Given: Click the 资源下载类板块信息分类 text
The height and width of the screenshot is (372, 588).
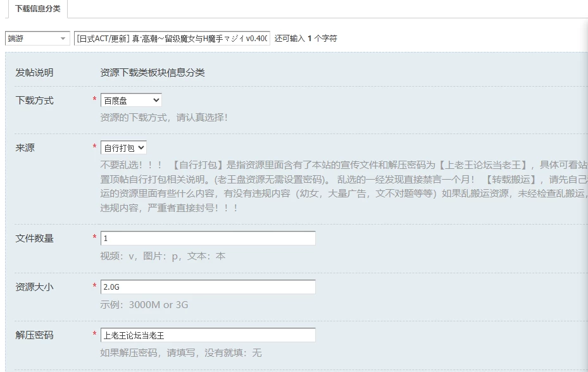Looking at the screenshot, I should point(153,72).
